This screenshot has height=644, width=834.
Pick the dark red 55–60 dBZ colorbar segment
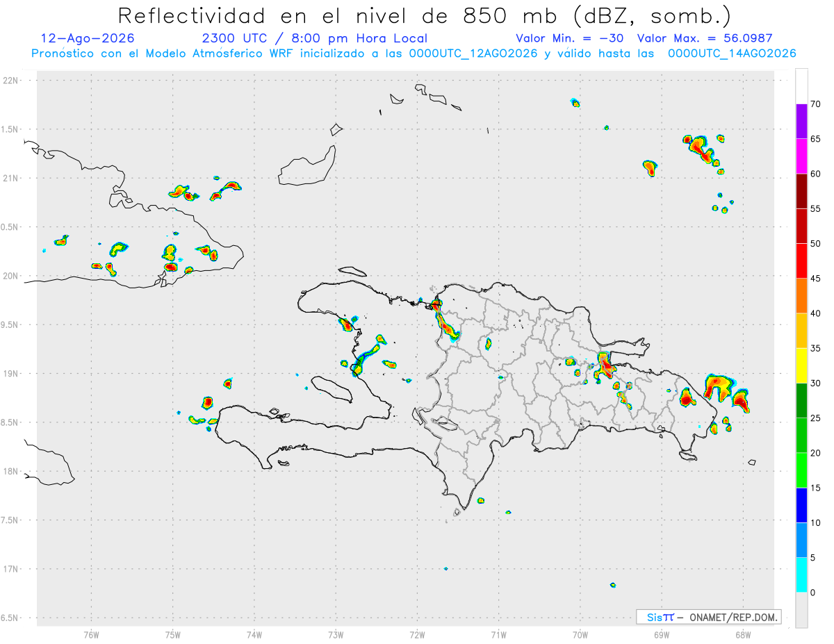(801, 191)
